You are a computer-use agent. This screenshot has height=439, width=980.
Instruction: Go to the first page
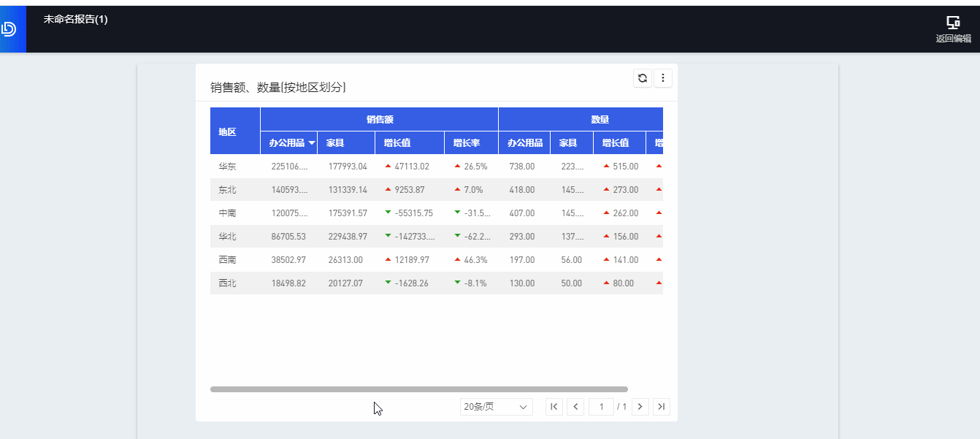click(554, 407)
